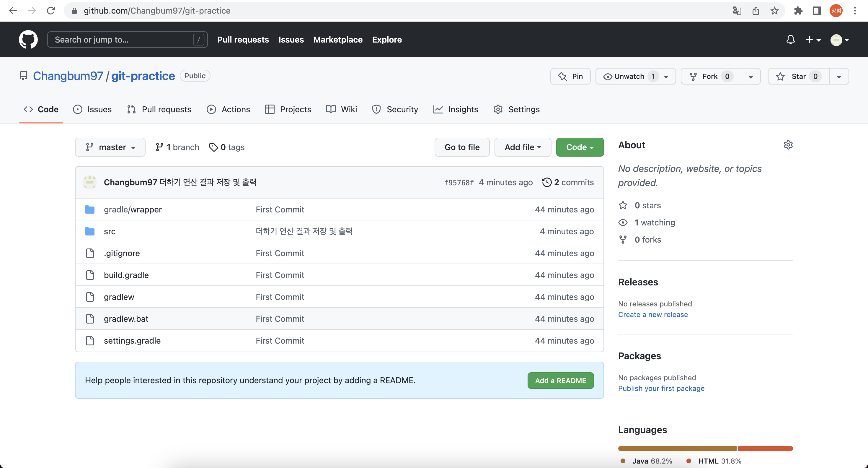Image resolution: width=868 pixels, height=468 pixels.
Task: Click the 0 tags tag icon
Action: (x=213, y=147)
